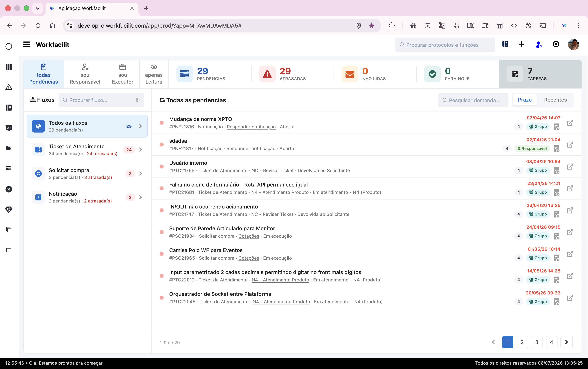Click the browser address bar URL
The image size is (588, 369).
pyautogui.click(x=159, y=26)
